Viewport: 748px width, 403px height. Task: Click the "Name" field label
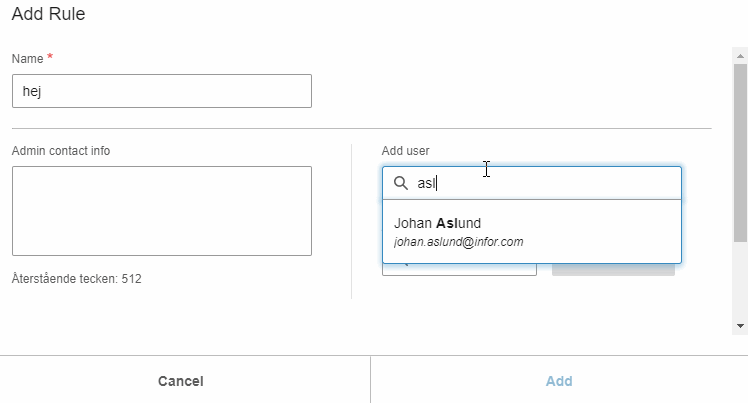(x=27, y=59)
